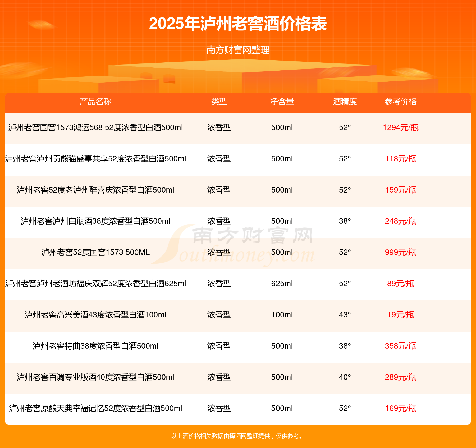
Task: Select the 参考价格 column header
Action: click(401, 102)
